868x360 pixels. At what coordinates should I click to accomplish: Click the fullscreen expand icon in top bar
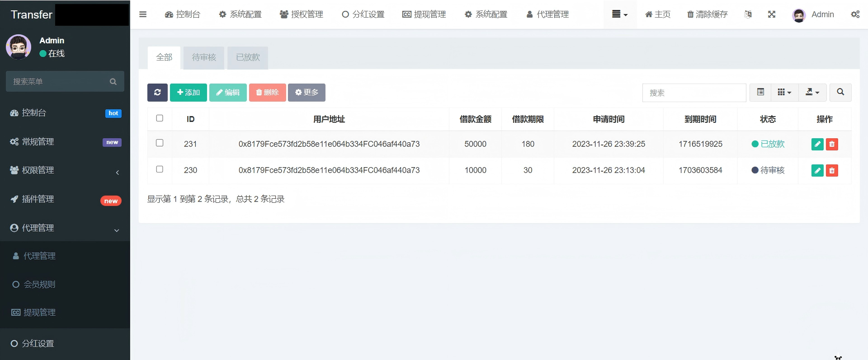[772, 14]
